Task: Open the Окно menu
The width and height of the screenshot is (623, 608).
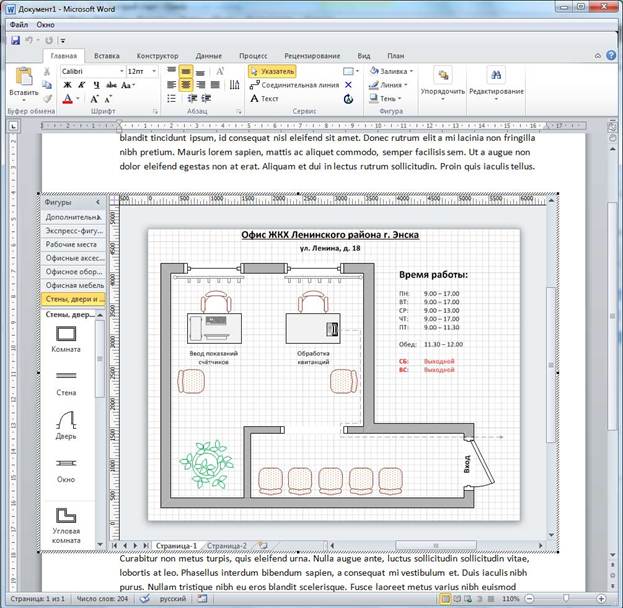Action: [x=45, y=25]
